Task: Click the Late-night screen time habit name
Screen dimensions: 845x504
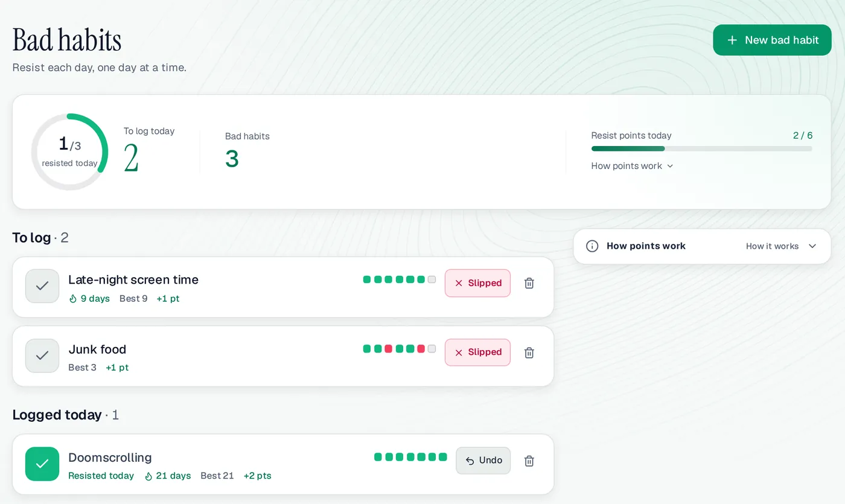Action: point(133,280)
